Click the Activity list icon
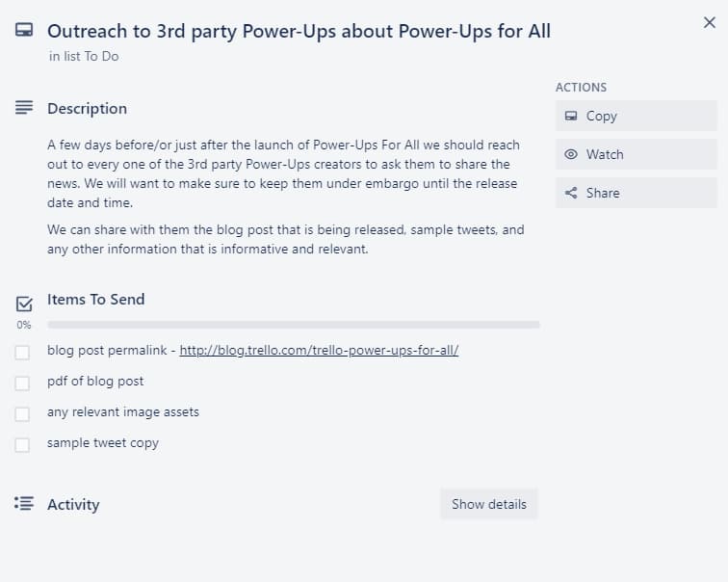The width and height of the screenshot is (728, 582). [x=24, y=503]
